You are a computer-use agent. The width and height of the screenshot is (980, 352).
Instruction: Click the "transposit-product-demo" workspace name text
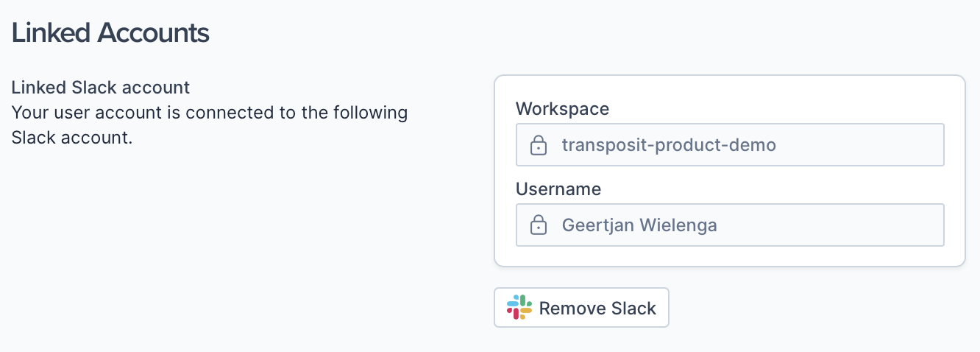669,145
